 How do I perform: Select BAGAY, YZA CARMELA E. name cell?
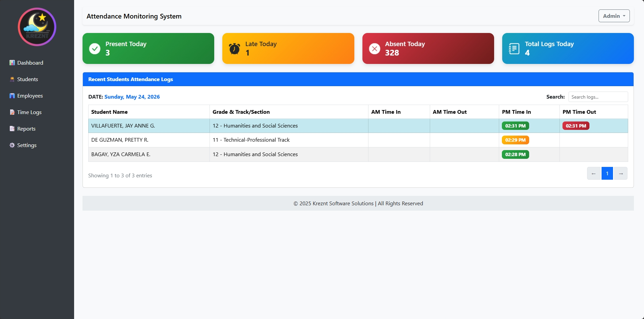coord(149,154)
